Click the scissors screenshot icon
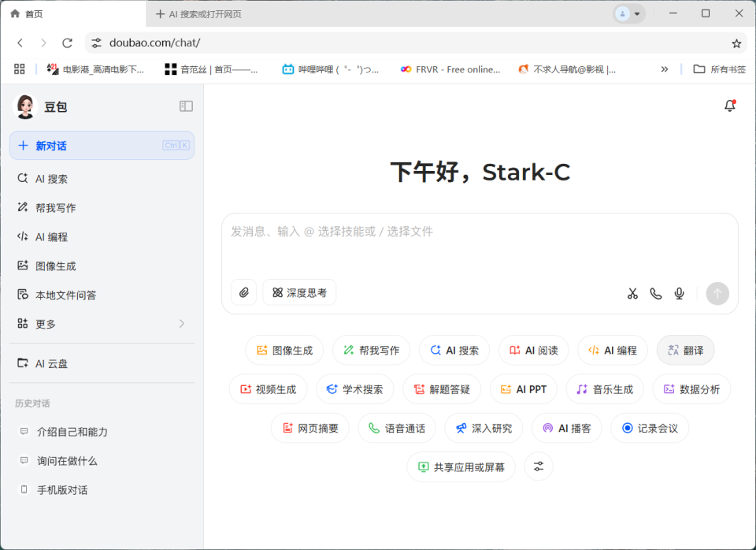The height and width of the screenshot is (550, 756). pos(632,293)
